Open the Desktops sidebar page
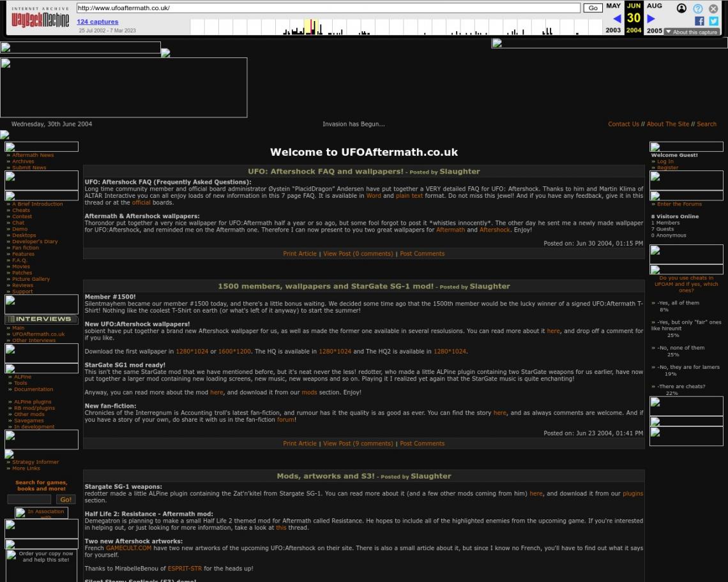The width and height of the screenshot is (728, 582). click(24, 235)
